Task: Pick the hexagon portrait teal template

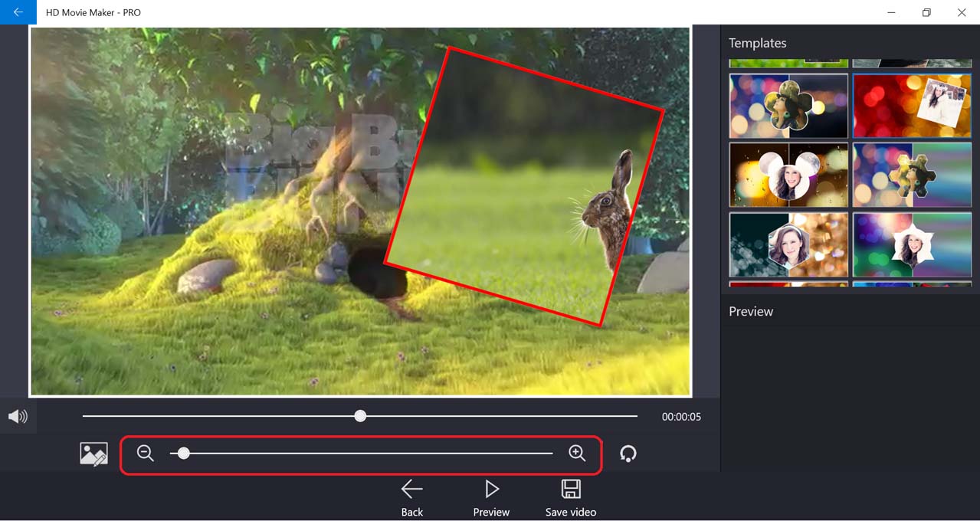Action: click(788, 244)
